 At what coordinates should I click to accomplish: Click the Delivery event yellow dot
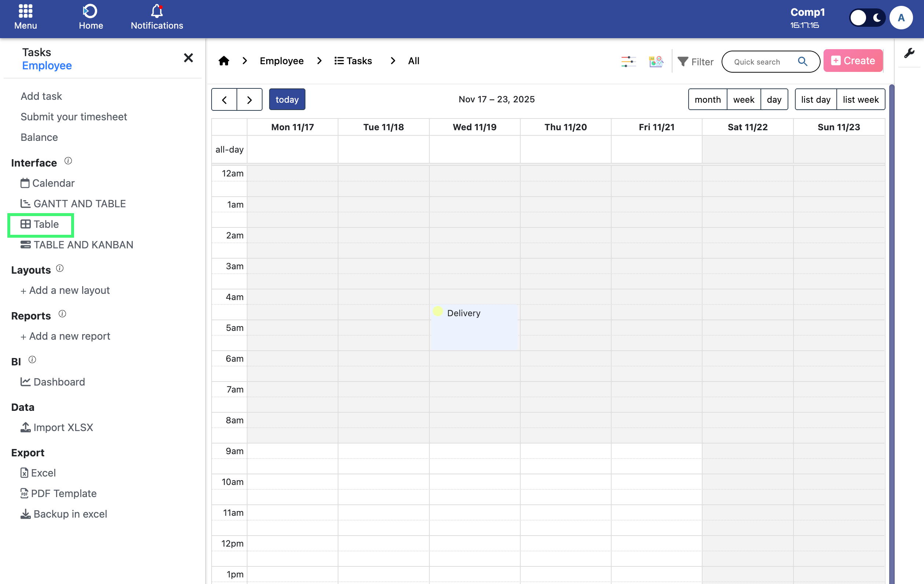coord(437,311)
